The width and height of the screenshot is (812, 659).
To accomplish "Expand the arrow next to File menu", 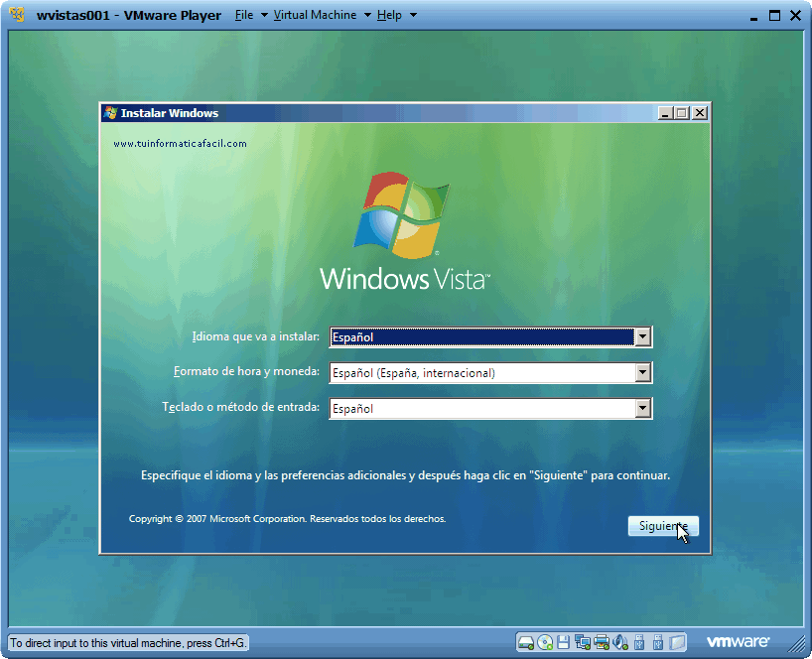I will click(264, 15).
